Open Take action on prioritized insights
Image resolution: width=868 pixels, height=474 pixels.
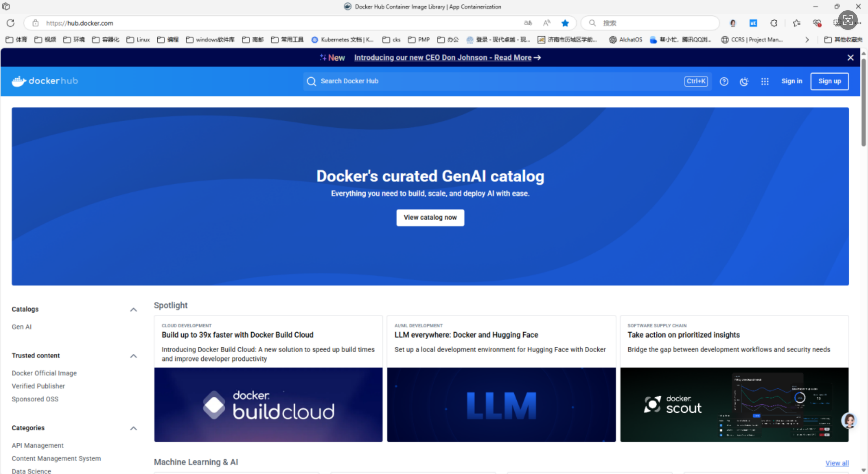pos(684,335)
